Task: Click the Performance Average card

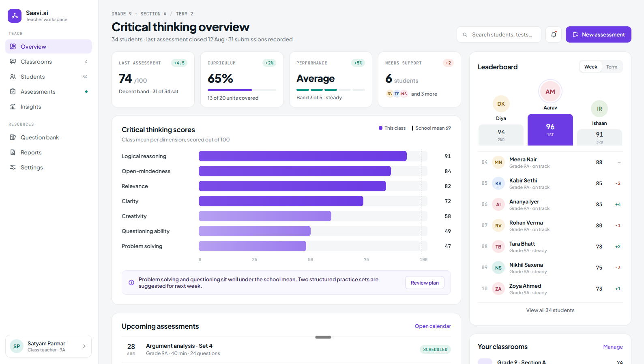Action: click(x=331, y=79)
